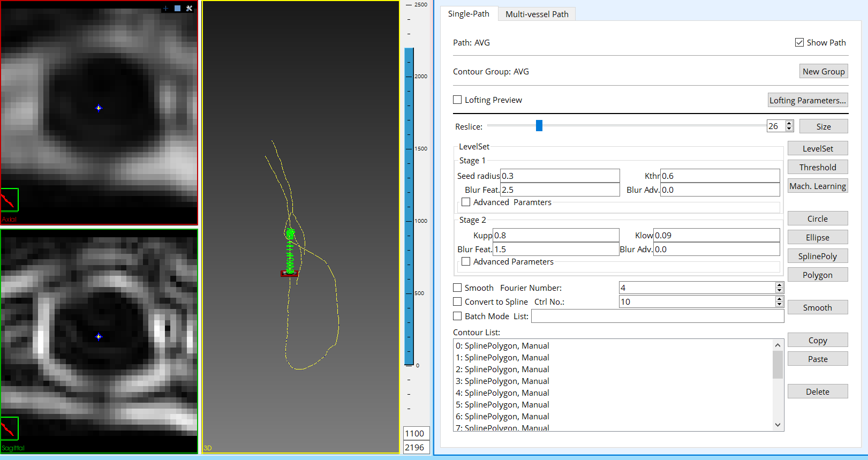Image resolution: width=868 pixels, height=460 pixels.
Task: Enable the Batch Mode checkbox
Action: point(457,316)
